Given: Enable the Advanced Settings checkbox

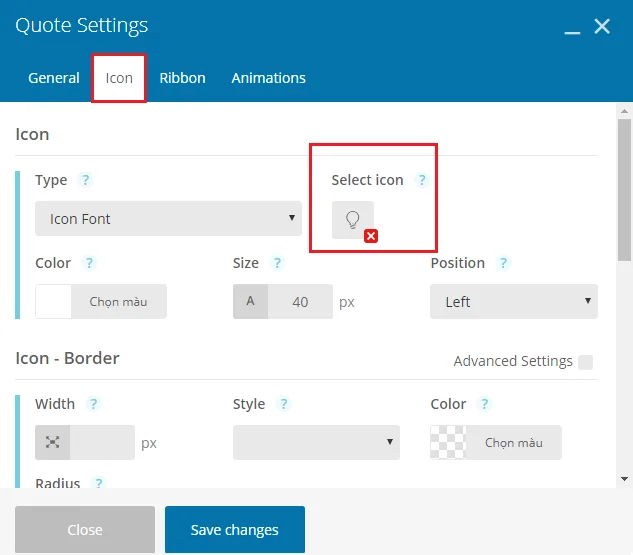Looking at the screenshot, I should [585, 362].
